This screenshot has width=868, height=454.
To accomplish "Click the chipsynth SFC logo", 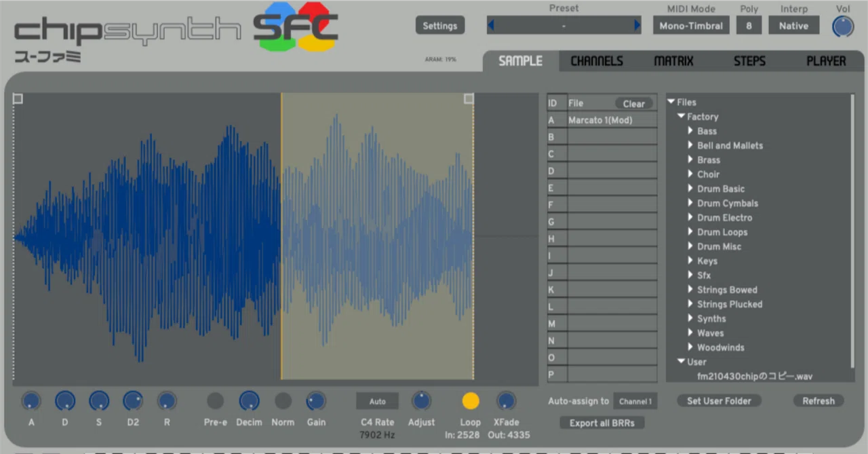I will click(176, 33).
